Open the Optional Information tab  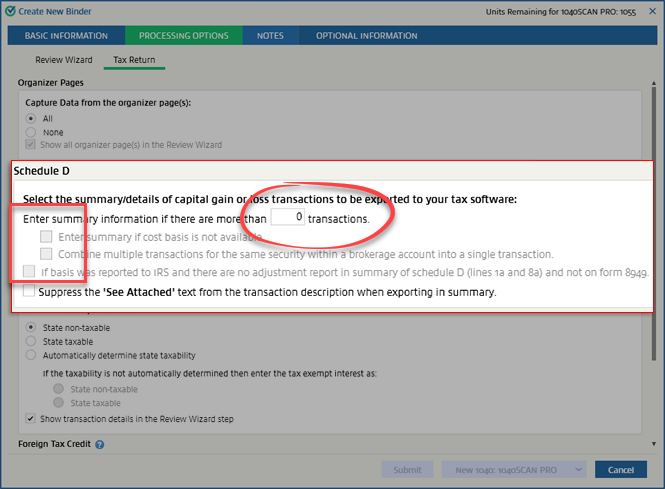(x=366, y=36)
